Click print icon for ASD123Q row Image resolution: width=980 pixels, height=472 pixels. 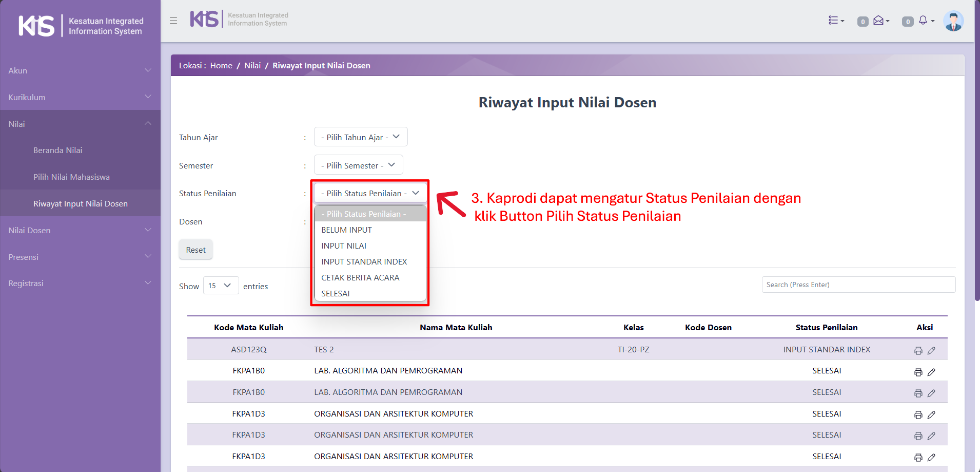(918, 351)
